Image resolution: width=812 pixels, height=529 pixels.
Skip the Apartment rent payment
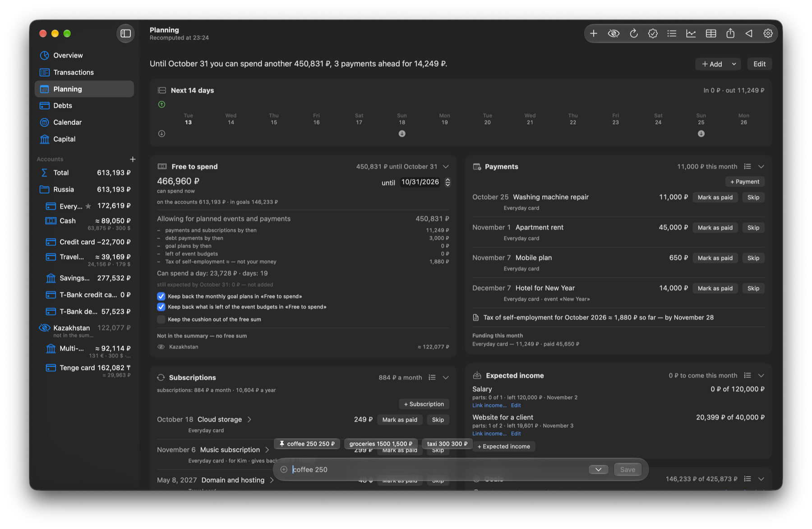pyautogui.click(x=753, y=227)
